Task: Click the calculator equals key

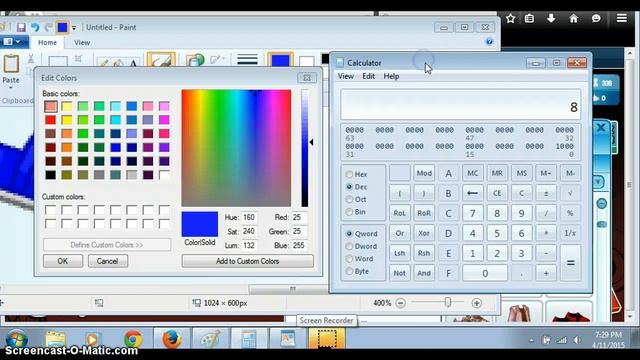Action: [x=570, y=263]
